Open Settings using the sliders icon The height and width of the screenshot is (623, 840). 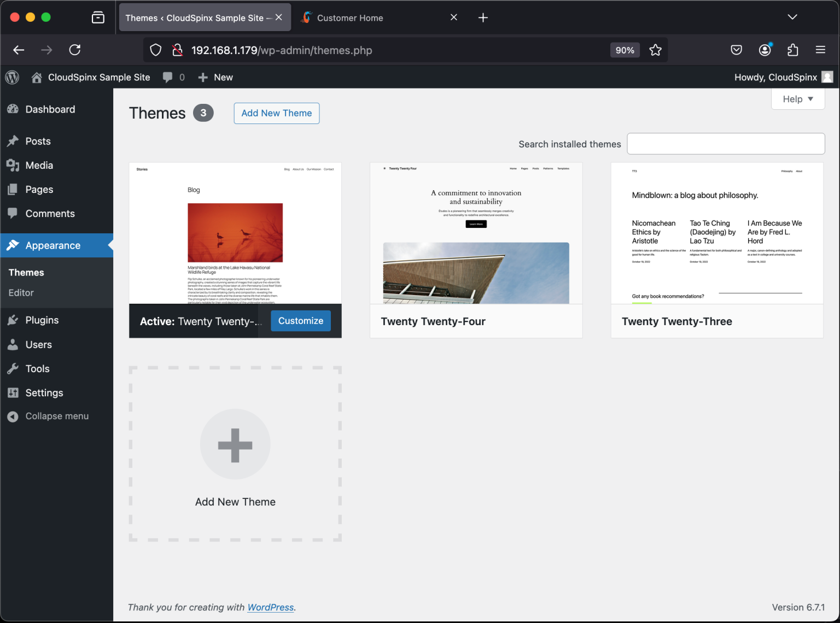pyautogui.click(x=13, y=392)
